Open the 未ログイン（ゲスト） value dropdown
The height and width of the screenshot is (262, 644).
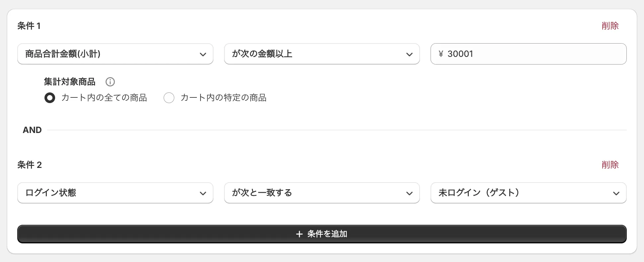tap(528, 193)
